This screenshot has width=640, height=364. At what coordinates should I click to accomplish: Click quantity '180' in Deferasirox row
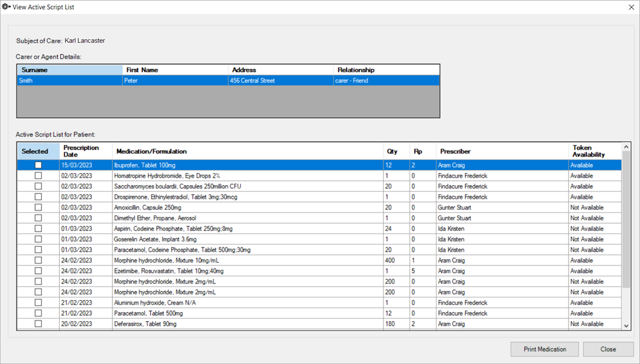pos(396,323)
